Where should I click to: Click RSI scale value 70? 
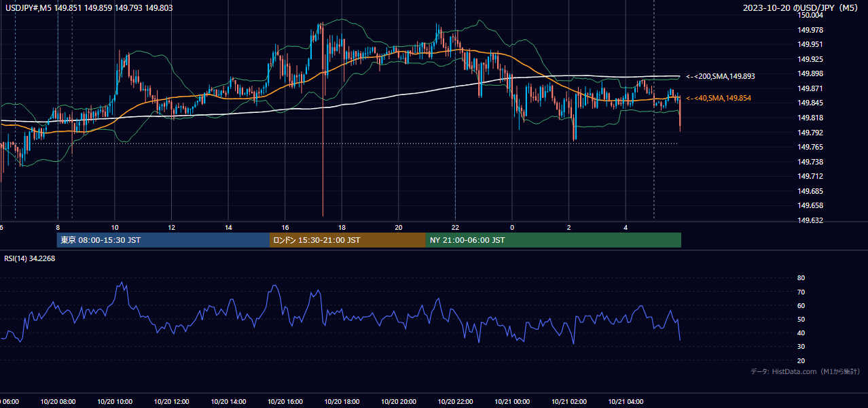click(x=801, y=292)
